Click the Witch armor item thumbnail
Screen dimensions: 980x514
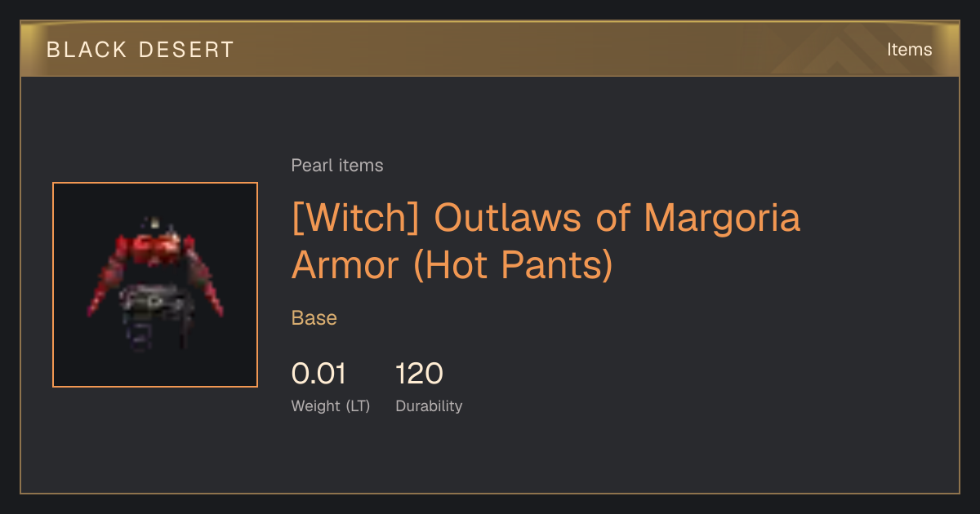pos(155,285)
